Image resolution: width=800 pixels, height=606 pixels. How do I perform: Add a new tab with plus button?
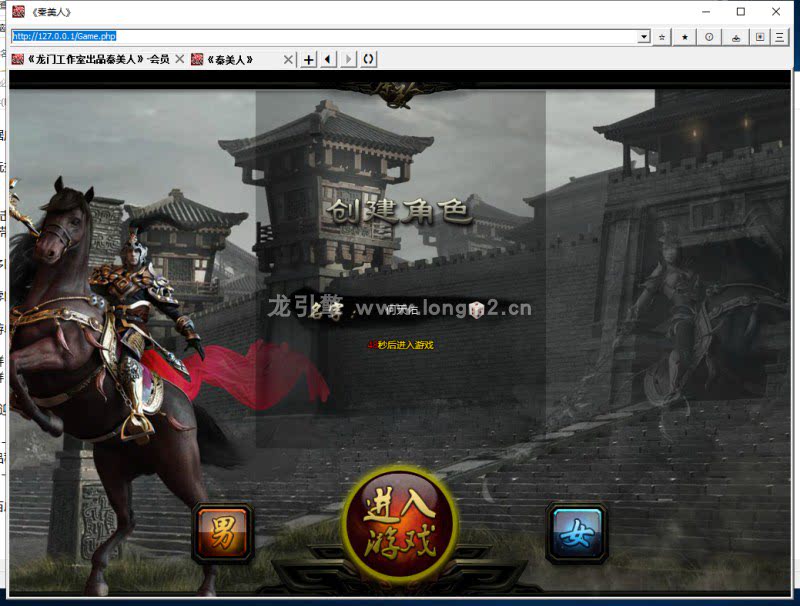pyautogui.click(x=309, y=60)
